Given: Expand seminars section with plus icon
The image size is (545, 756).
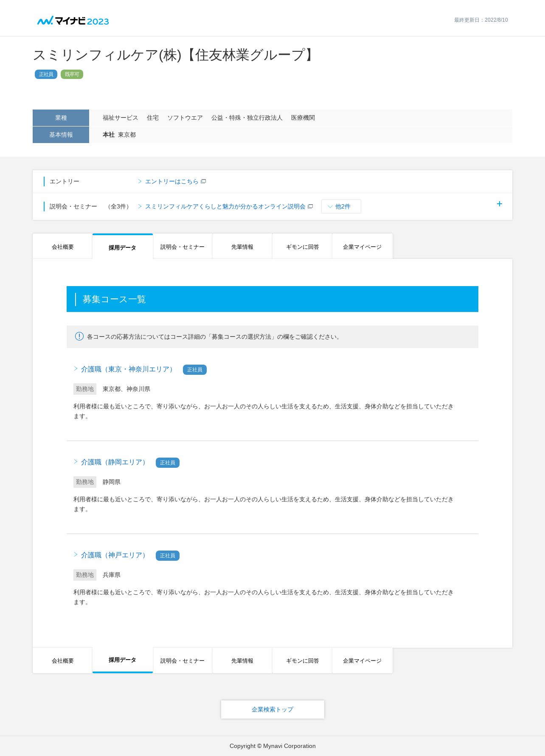Looking at the screenshot, I should [x=500, y=204].
